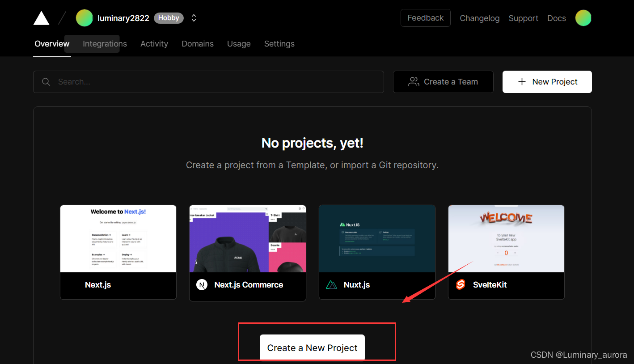Click the Nuxt.js mountain logo icon

pyautogui.click(x=331, y=285)
